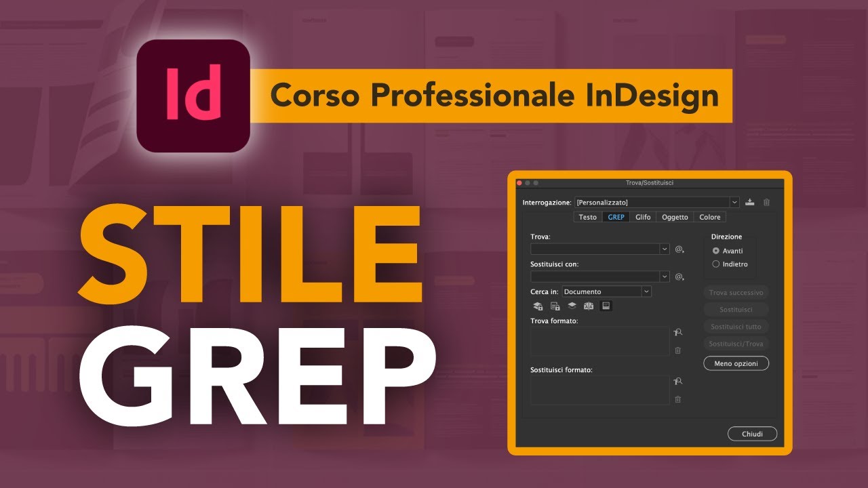Select the Indietro direction radio button
This screenshot has height=488, width=868.
(716, 264)
